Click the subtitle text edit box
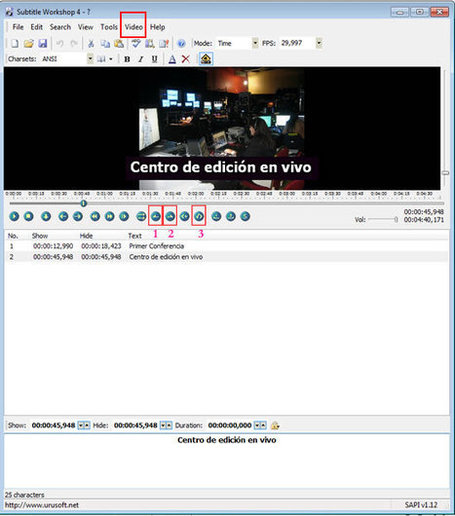 pyautogui.click(x=227, y=461)
